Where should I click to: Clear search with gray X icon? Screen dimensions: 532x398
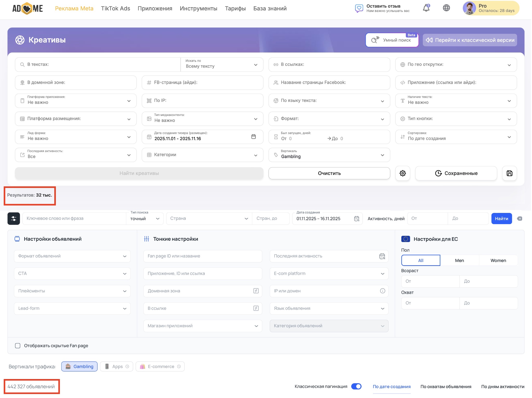point(520,219)
